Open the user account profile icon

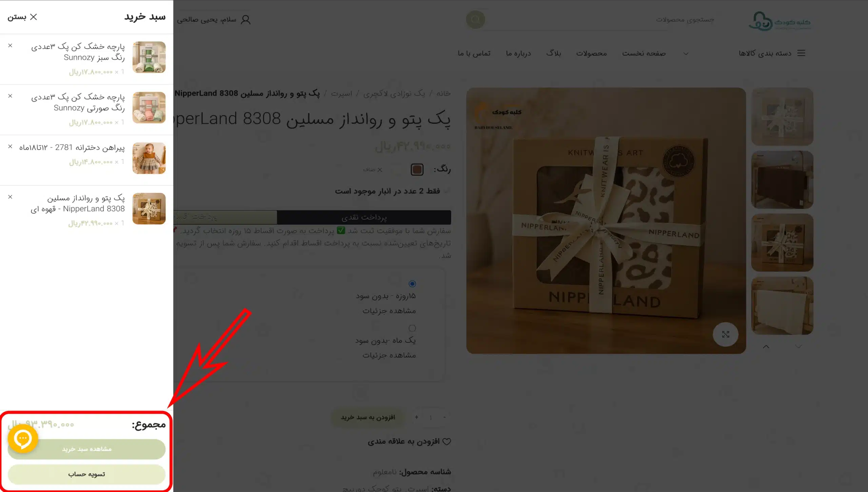coord(245,20)
